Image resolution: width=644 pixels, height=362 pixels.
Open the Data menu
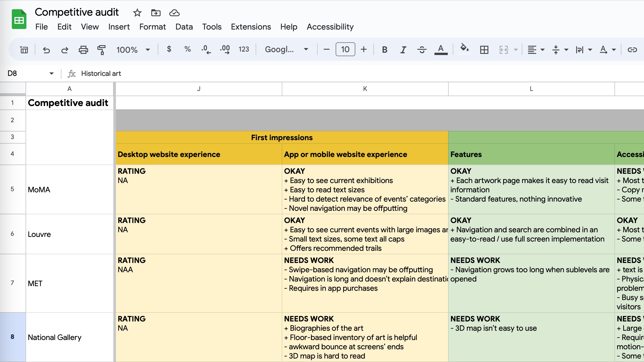point(184,27)
